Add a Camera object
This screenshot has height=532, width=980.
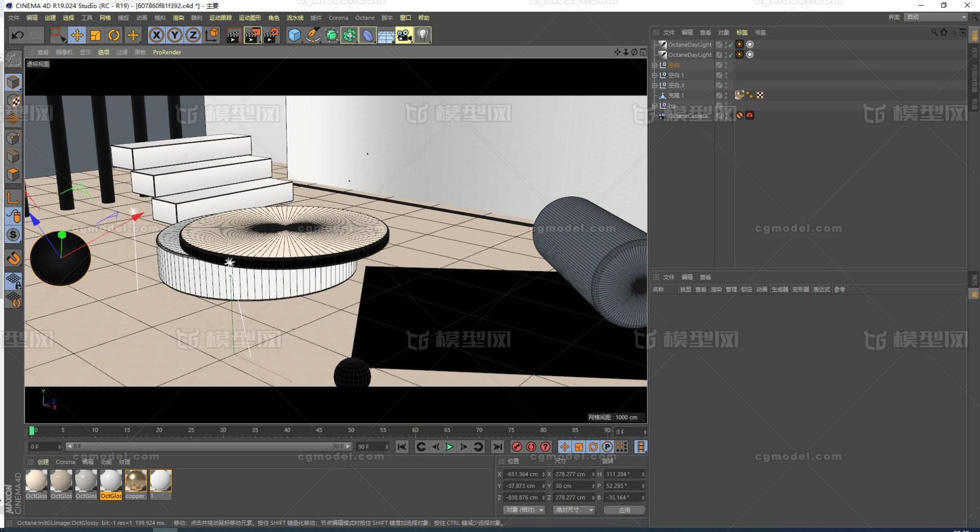point(404,35)
